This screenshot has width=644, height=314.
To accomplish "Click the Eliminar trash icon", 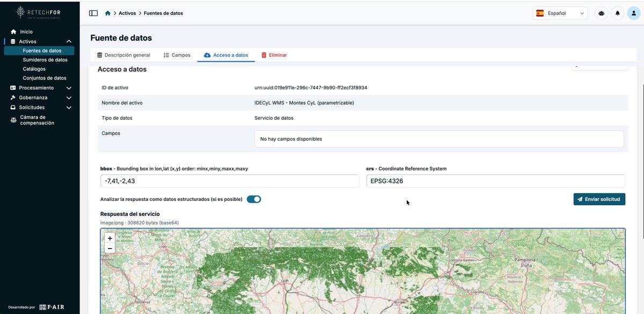I will click(264, 55).
